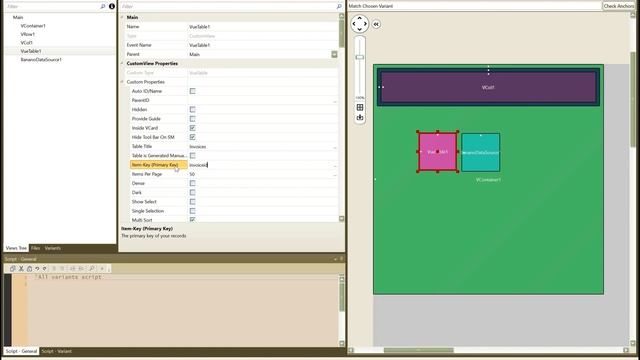Screen dimensions: 640x360
Task: Open ellipsis editor for Item-Key property
Action: pos(335,165)
